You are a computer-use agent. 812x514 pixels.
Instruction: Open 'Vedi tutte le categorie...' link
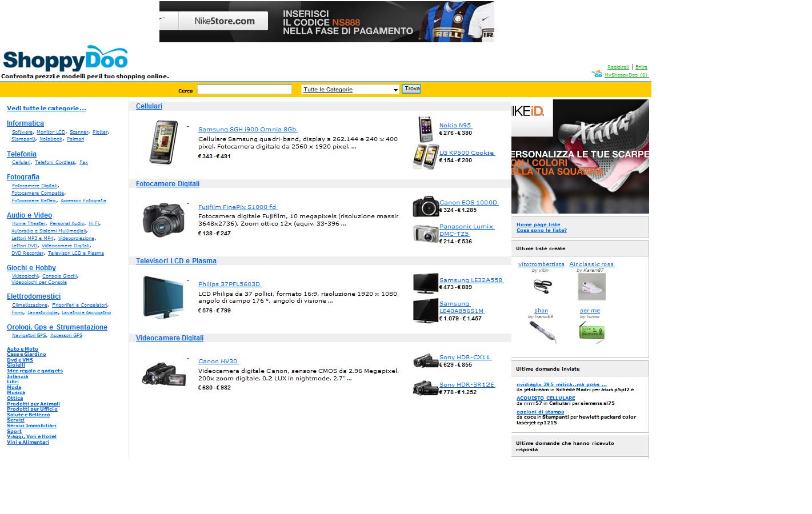coord(46,108)
